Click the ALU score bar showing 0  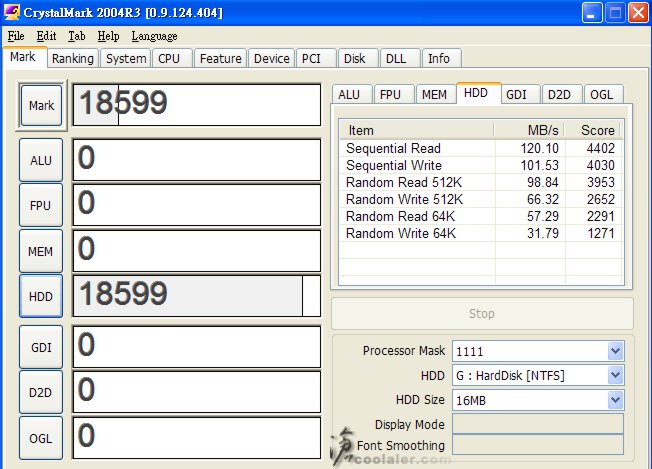[197, 160]
